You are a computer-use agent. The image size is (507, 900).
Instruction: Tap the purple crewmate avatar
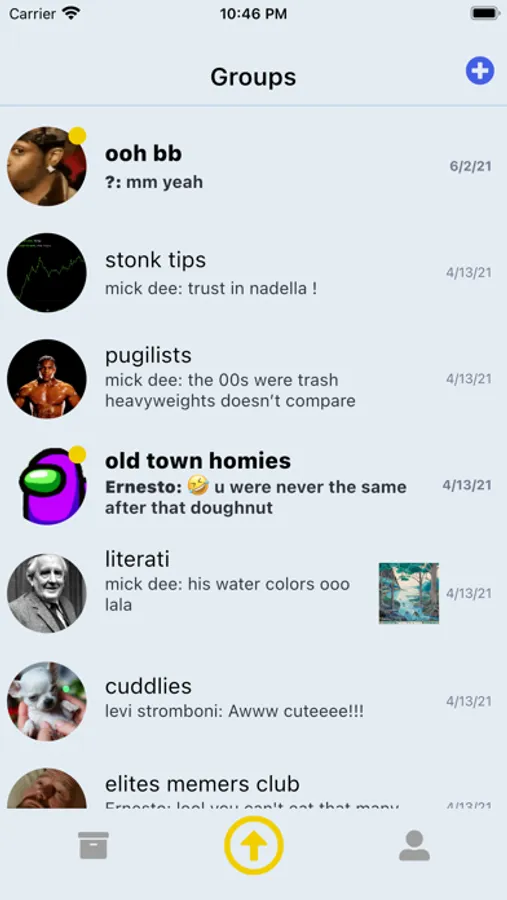pyautogui.click(x=51, y=486)
